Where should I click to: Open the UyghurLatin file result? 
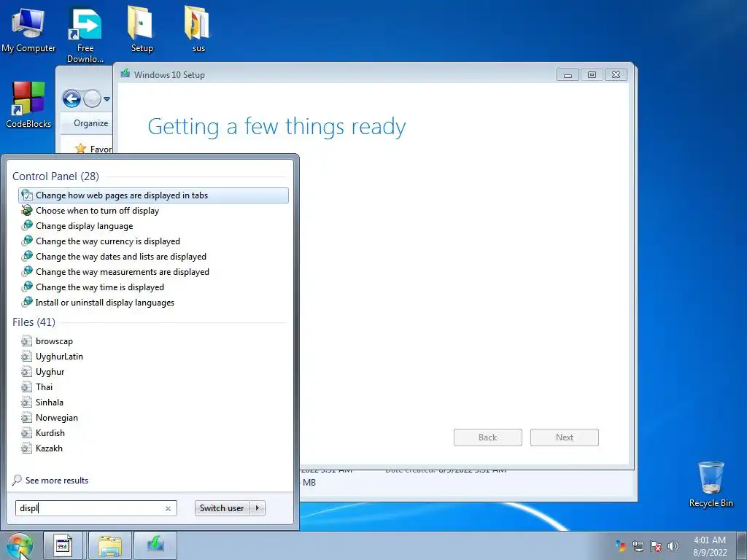(x=153, y=356)
